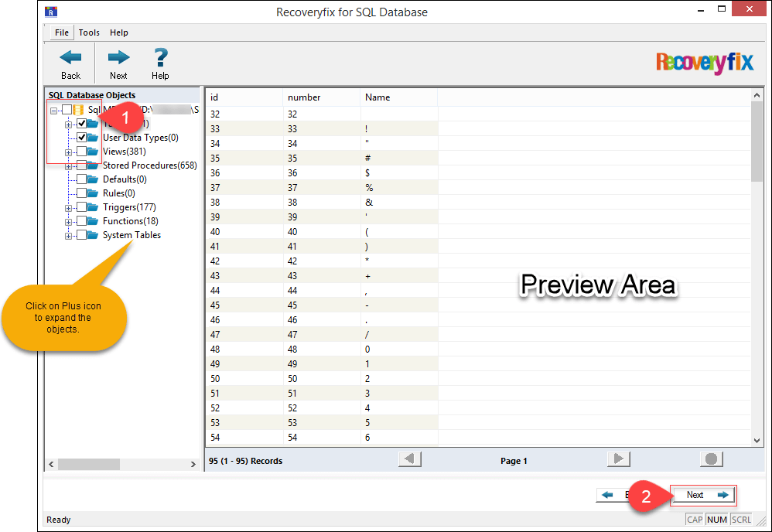The width and height of the screenshot is (772, 532).
Task: Check the Stored Procedures(658) checkbox
Action: click(x=82, y=165)
